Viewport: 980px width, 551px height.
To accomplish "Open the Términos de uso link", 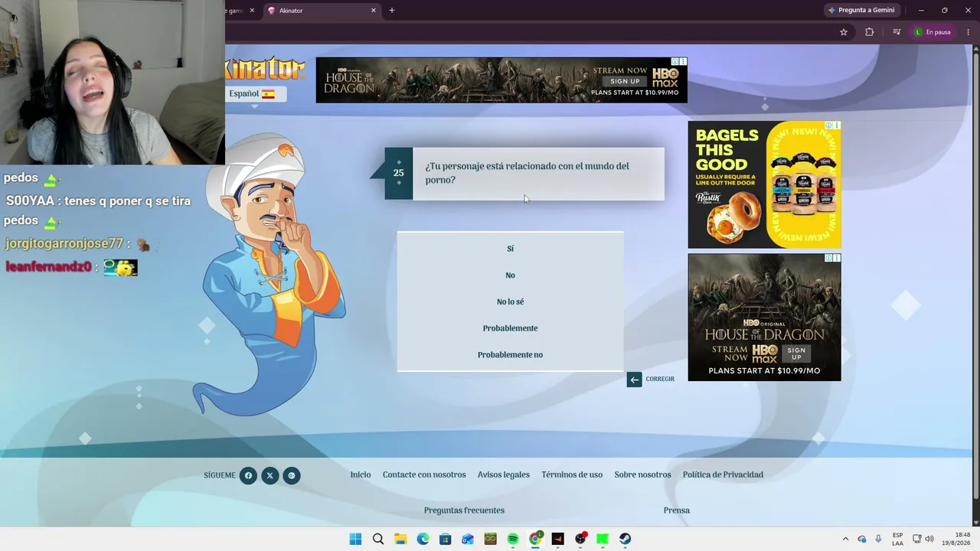I will [572, 475].
